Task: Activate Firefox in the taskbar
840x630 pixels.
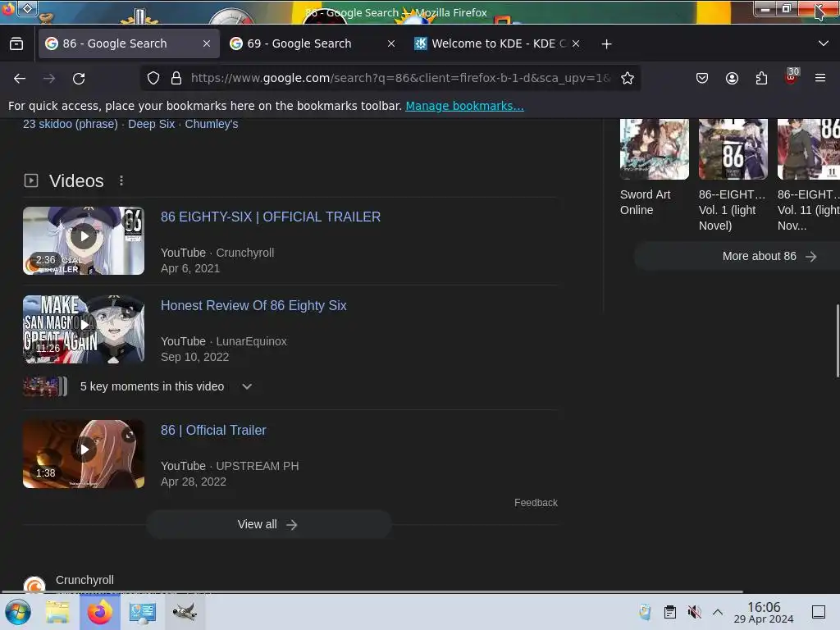Action: coord(99,612)
